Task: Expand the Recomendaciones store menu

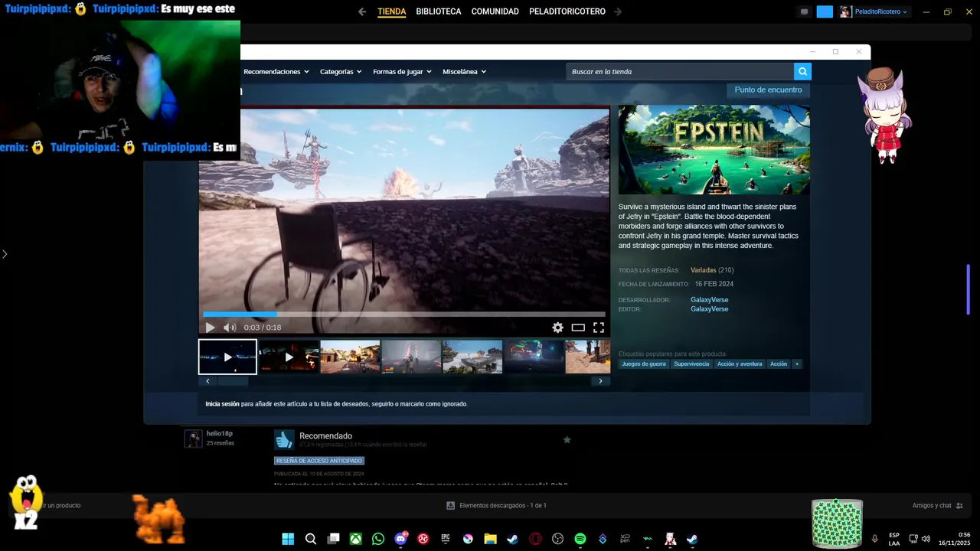Action: tap(276, 72)
